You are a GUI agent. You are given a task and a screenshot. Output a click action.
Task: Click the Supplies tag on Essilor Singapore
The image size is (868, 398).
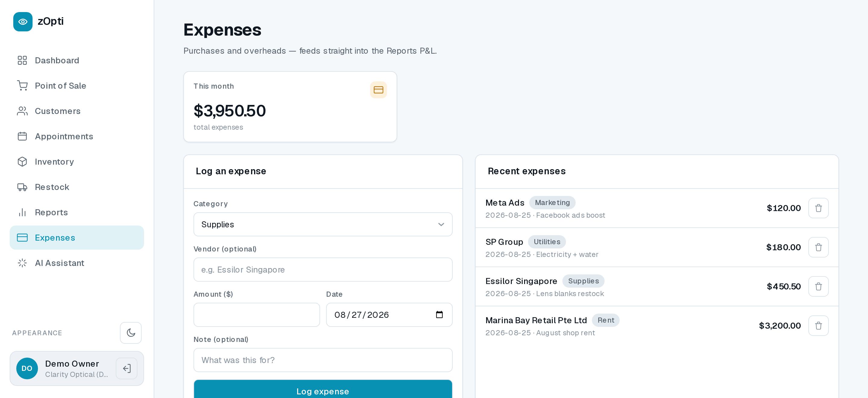[583, 280]
